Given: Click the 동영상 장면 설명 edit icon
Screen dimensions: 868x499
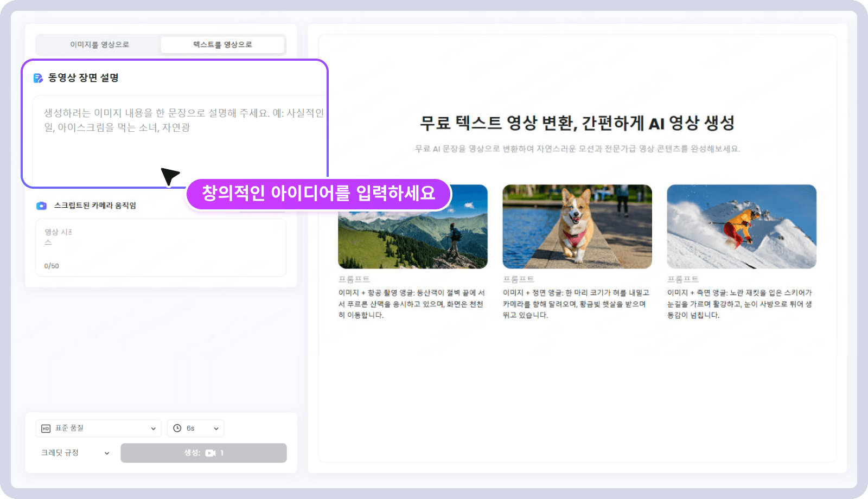Looking at the screenshot, I should pos(38,78).
